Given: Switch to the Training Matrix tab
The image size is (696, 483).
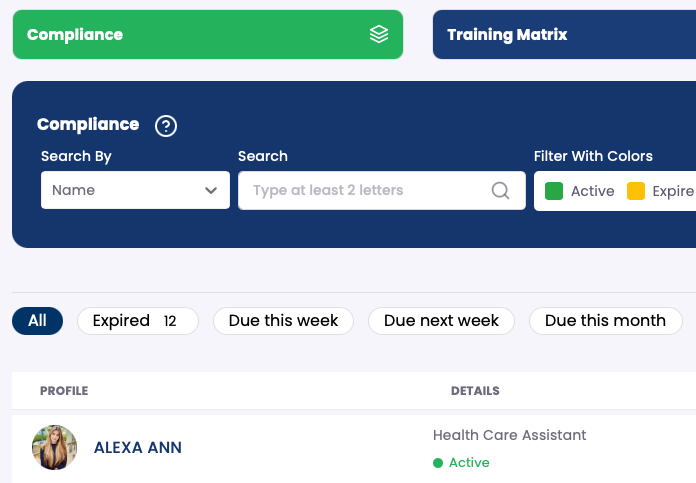Looking at the screenshot, I should (x=564, y=35).
